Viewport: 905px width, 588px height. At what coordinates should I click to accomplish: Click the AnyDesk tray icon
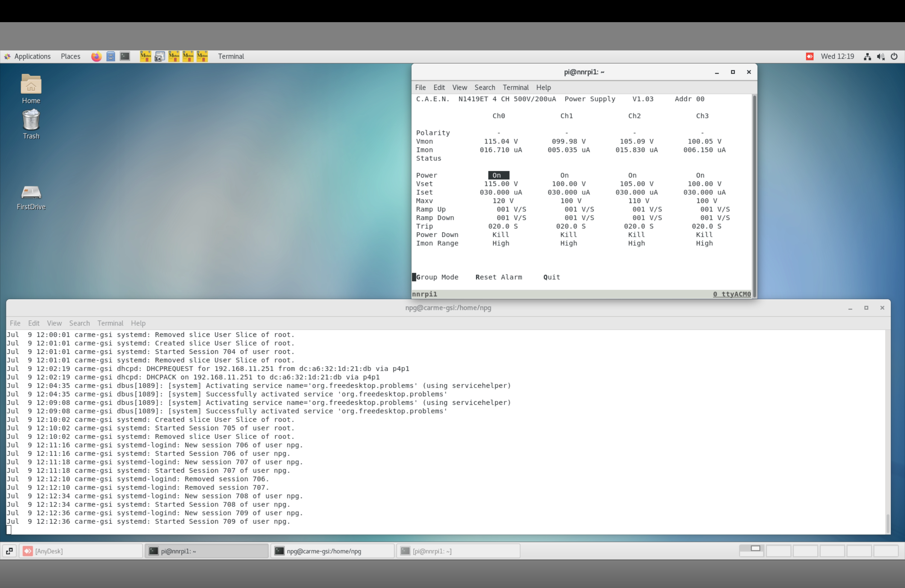810,57
